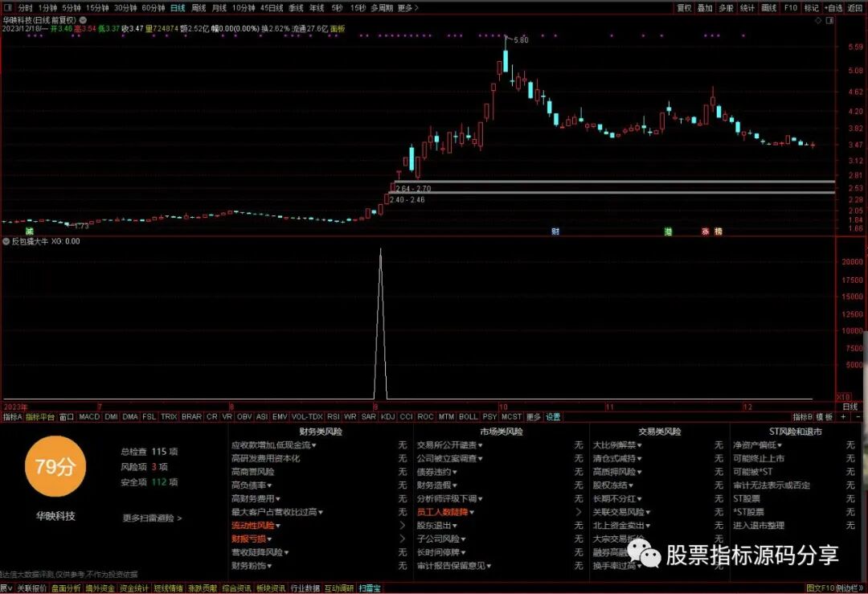Click the 标记 toolbar button

click(812, 8)
